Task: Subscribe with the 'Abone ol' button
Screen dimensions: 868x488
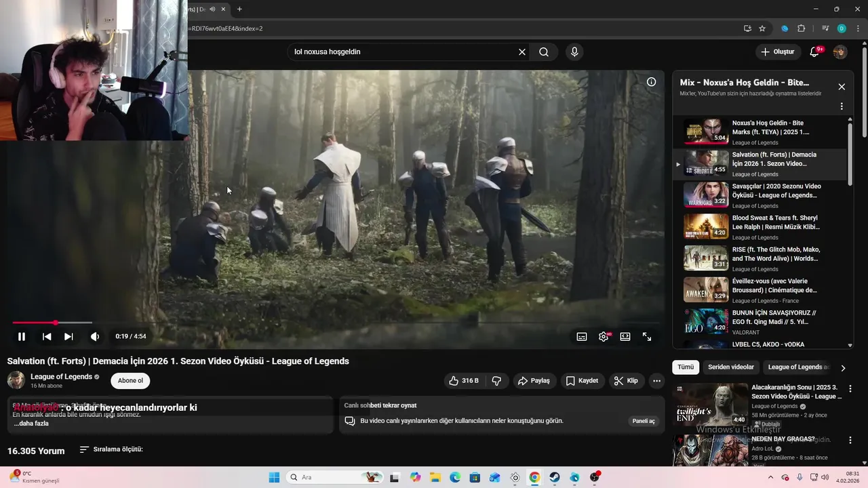Action: click(x=130, y=381)
